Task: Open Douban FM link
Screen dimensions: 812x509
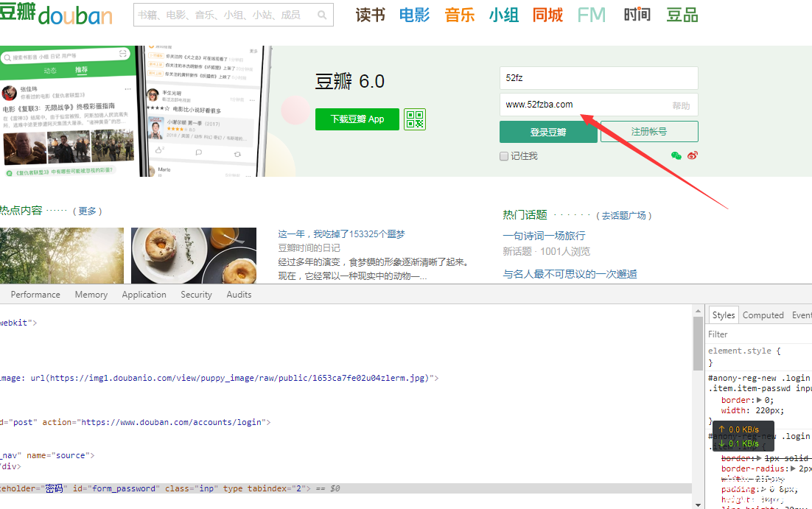Action: 592,15
